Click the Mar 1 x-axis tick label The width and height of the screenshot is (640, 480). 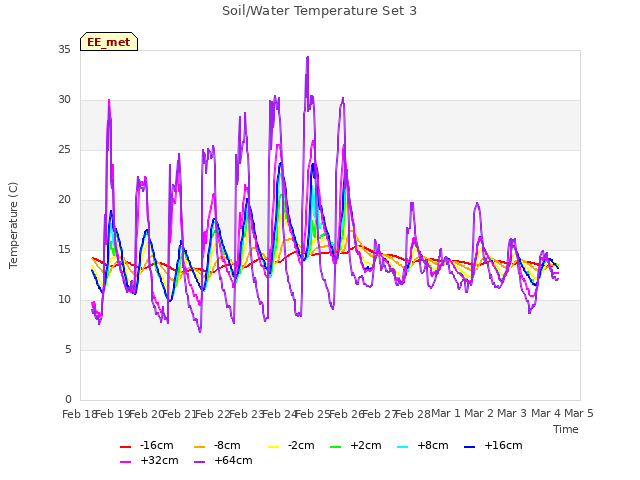446,413
